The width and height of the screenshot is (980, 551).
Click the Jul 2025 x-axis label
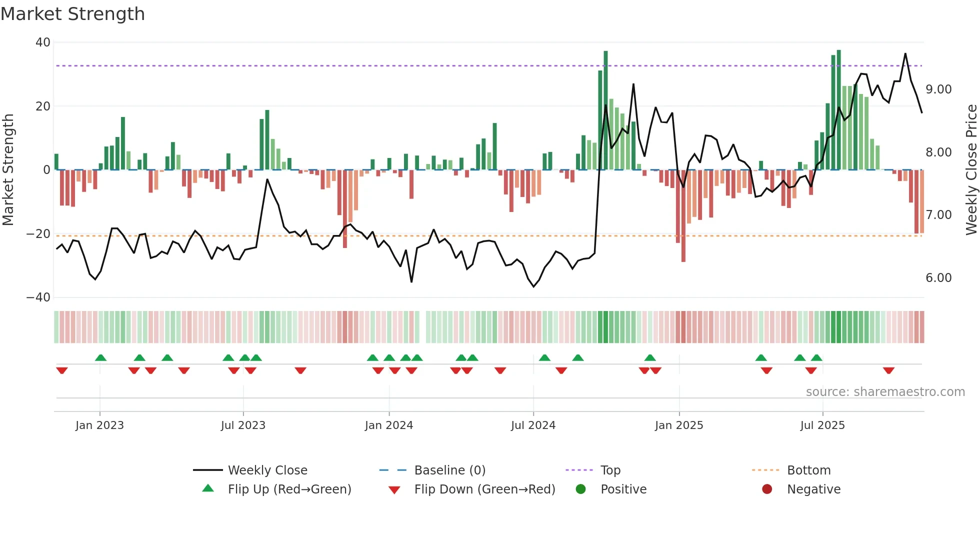tap(822, 425)
